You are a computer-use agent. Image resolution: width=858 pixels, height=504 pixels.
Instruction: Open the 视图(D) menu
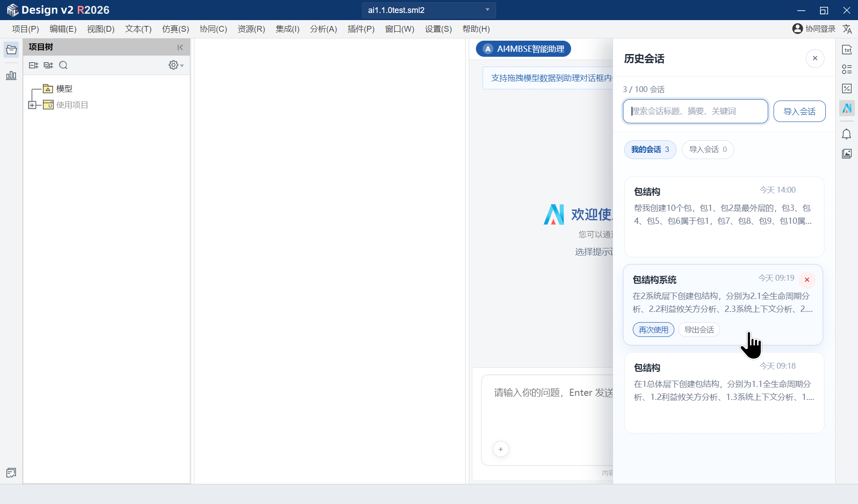[x=101, y=29]
